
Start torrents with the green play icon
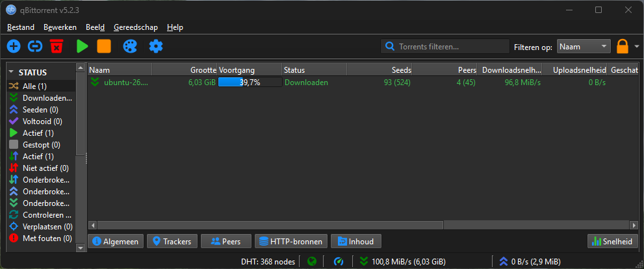pyautogui.click(x=82, y=46)
